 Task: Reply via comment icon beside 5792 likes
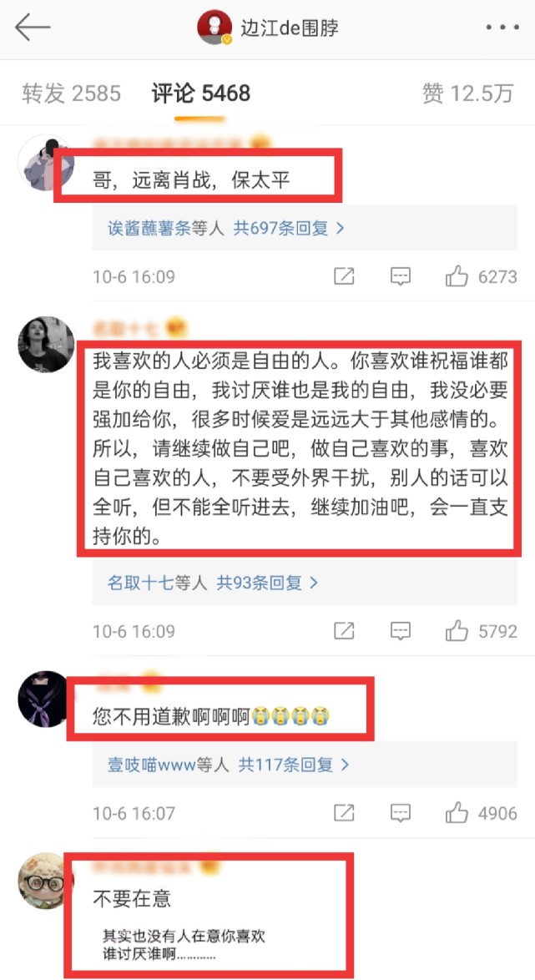click(400, 630)
